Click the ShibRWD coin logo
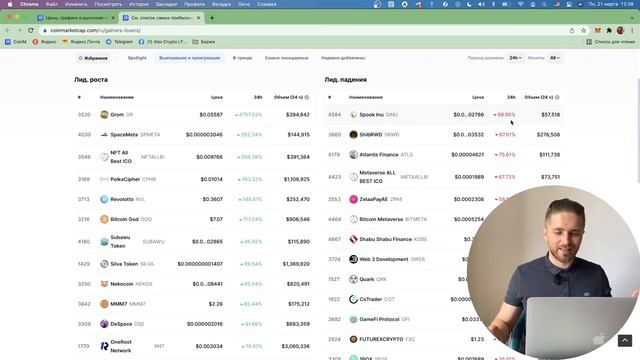 [353, 134]
